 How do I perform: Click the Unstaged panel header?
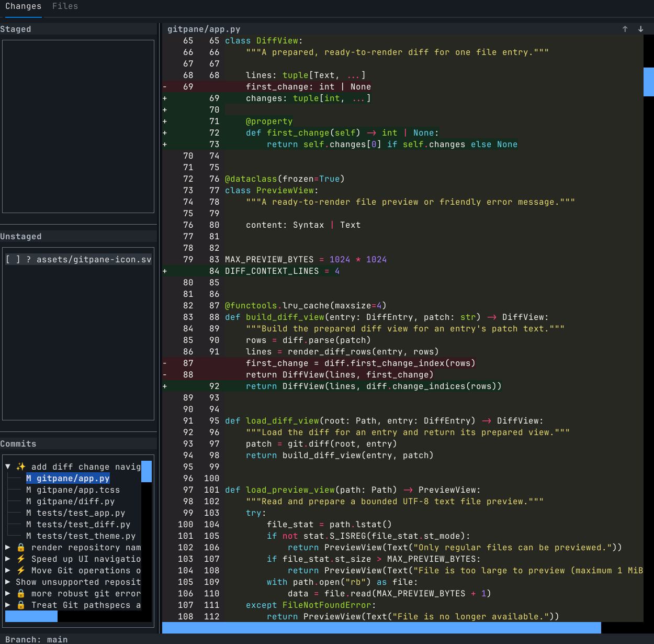click(x=78, y=237)
